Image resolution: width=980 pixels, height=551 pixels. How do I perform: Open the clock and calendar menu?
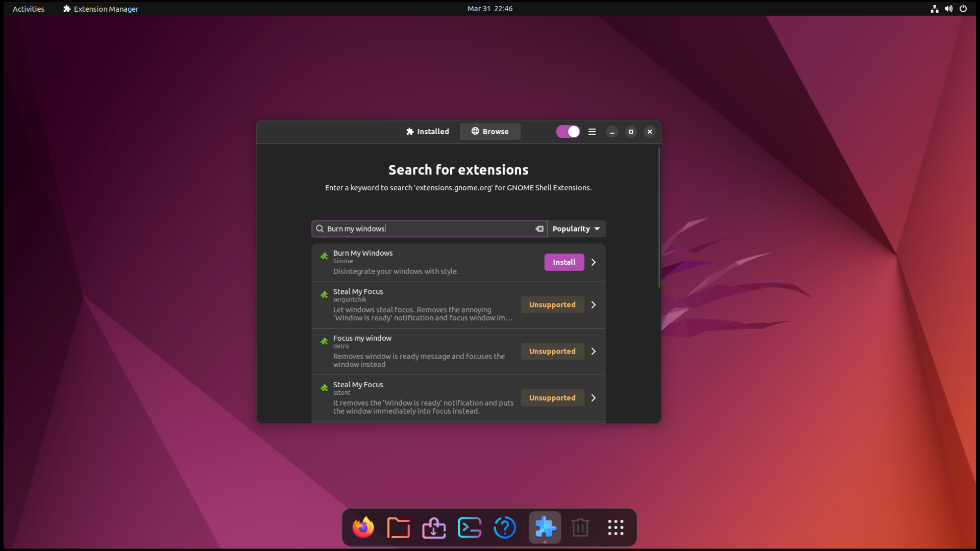(x=490, y=9)
